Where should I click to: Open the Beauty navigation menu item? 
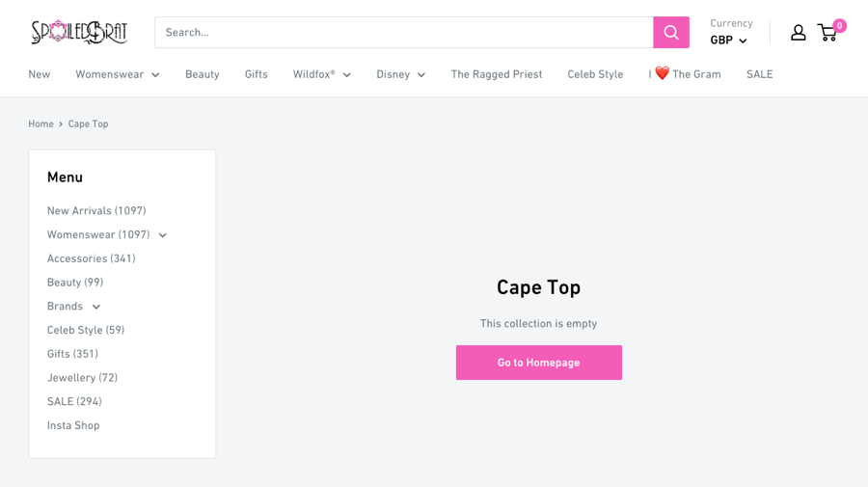click(x=202, y=74)
